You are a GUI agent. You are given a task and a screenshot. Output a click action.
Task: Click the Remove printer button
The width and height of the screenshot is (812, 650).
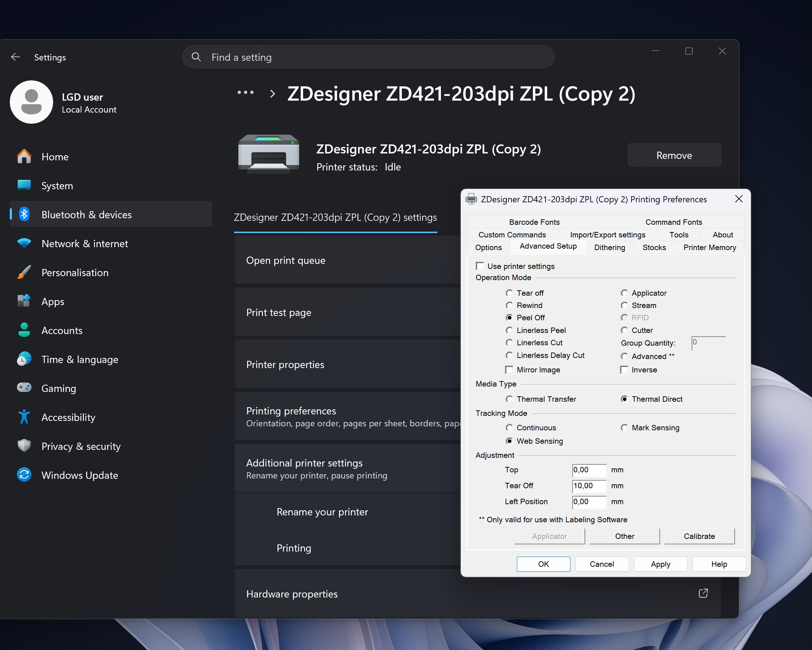point(674,155)
